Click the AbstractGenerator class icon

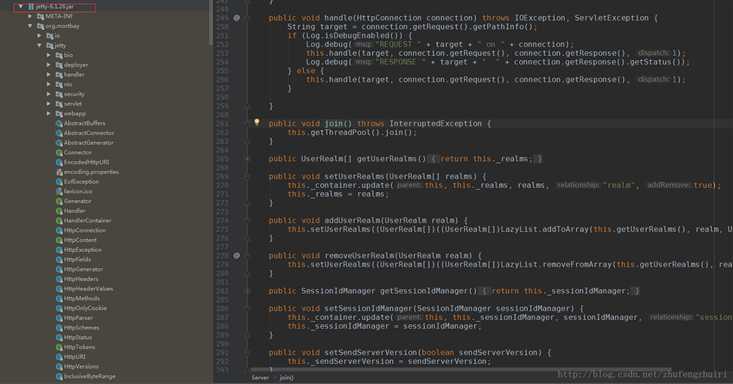point(59,143)
